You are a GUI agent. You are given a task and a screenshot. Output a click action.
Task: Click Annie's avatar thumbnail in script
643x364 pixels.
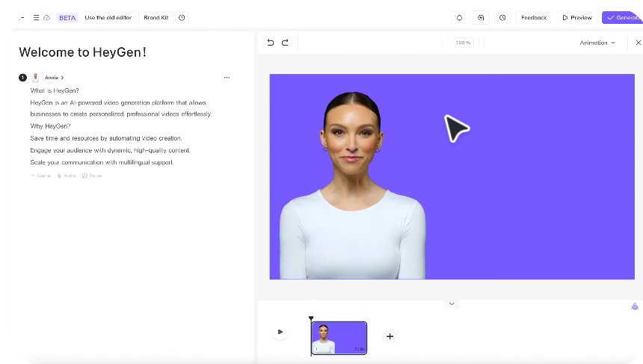pos(36,78)
